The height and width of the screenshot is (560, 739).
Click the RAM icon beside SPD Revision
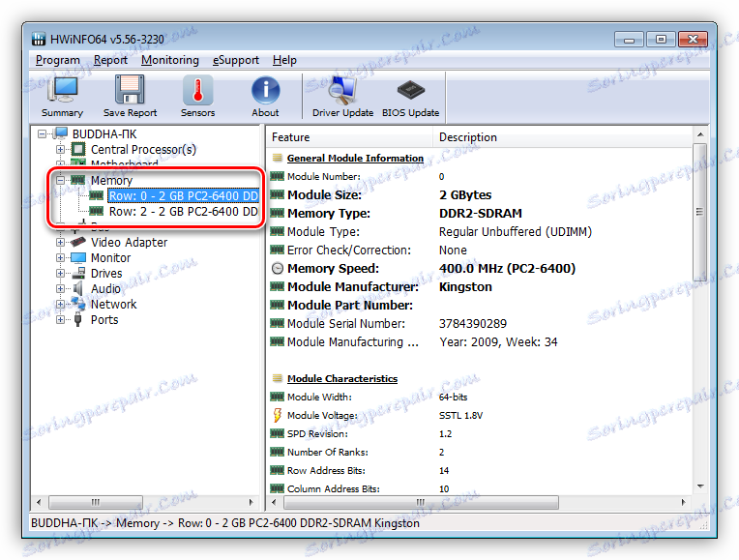pyautogui.click(x=277, y=433)
